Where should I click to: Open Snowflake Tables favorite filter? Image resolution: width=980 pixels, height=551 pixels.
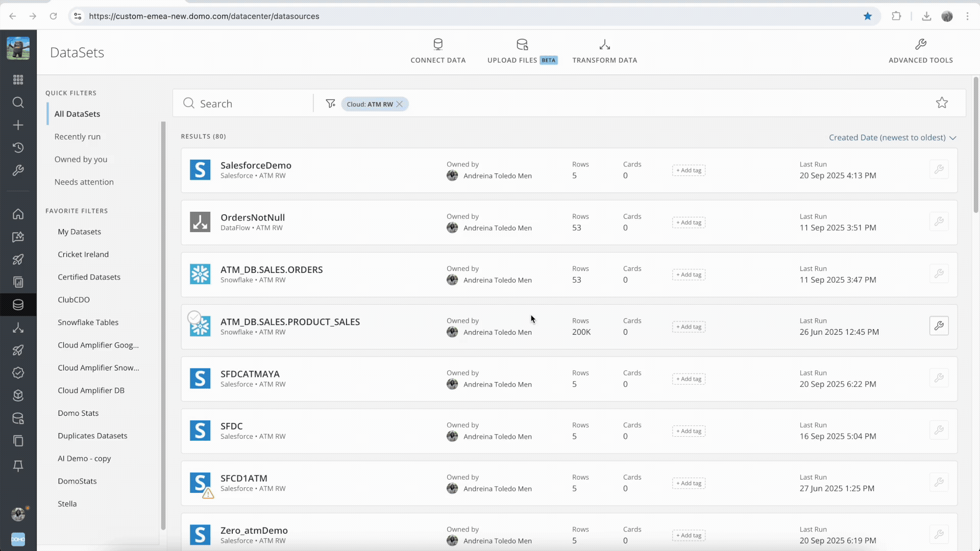coord(88,322)
